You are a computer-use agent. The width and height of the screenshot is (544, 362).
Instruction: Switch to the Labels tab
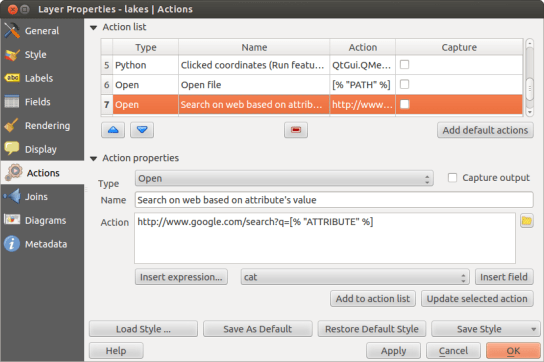(42, 78)
